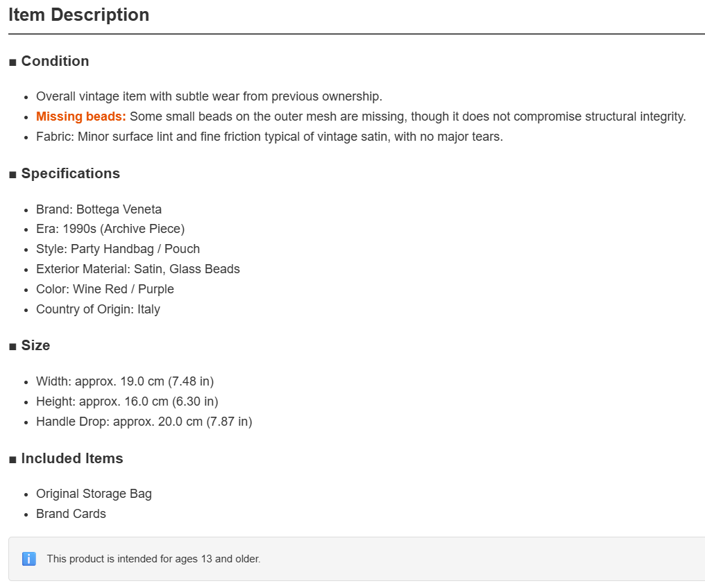Image resolution: width=705 pixels, height=588 pixels.
Task: Click the orange Missing beads label
Action: (81, 116)
